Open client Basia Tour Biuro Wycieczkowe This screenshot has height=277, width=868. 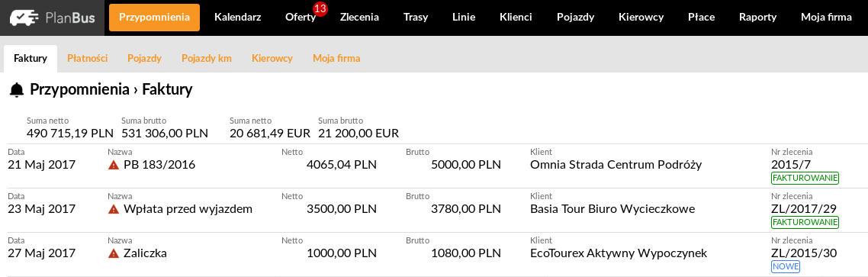[612, 209]
